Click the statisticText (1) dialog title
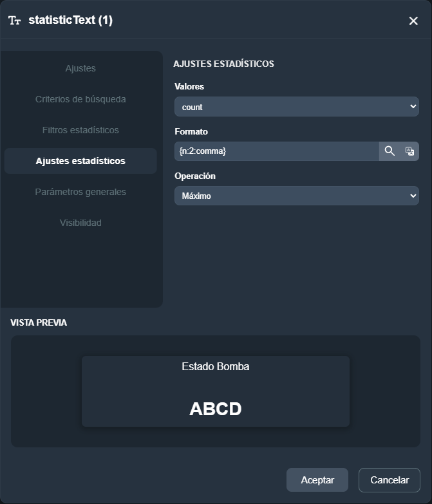This screenshot has width=432, height=504. click(x=70, y=21)
